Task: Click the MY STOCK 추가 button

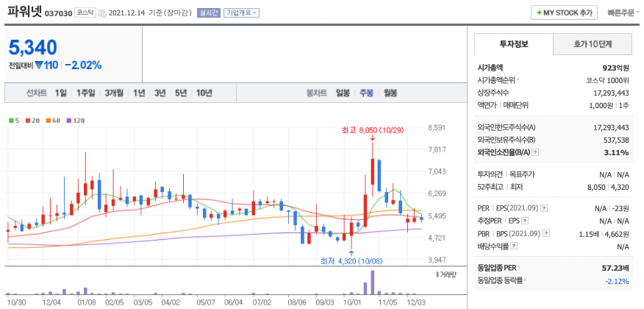Action: [564, 13]
